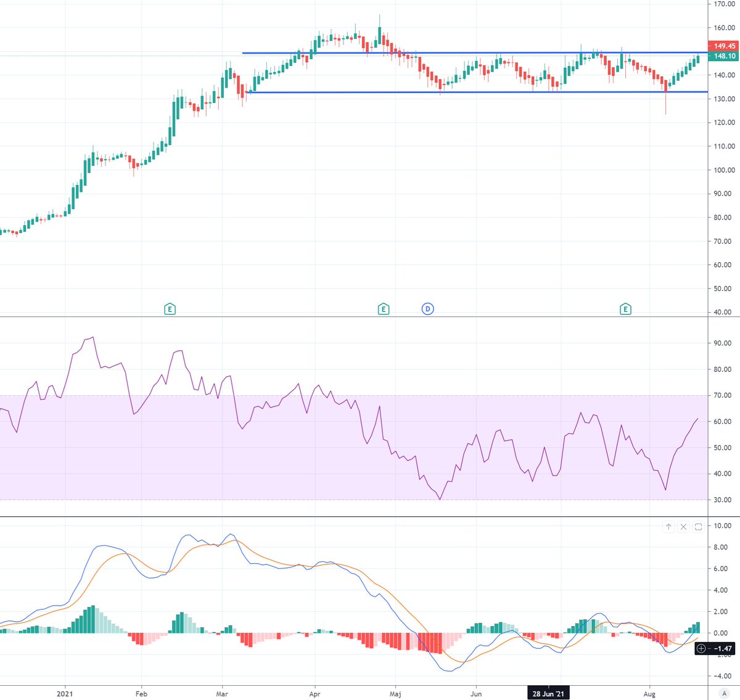Click the MACD 10.00 scale label
This screenshot has width=740, height=700.
tap(723, 525)
